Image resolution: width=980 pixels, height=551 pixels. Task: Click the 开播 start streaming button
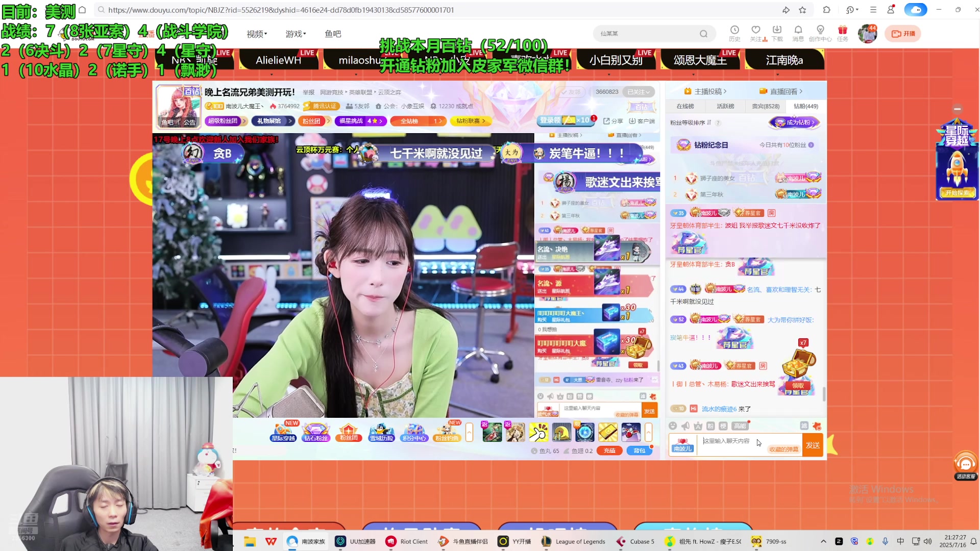coord(903,34)
